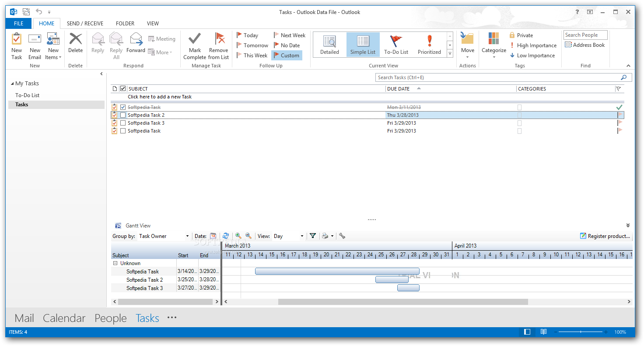644x346 pixels.
Task: Set follow-up flag to This Week
Action: [x=252, y=56]
